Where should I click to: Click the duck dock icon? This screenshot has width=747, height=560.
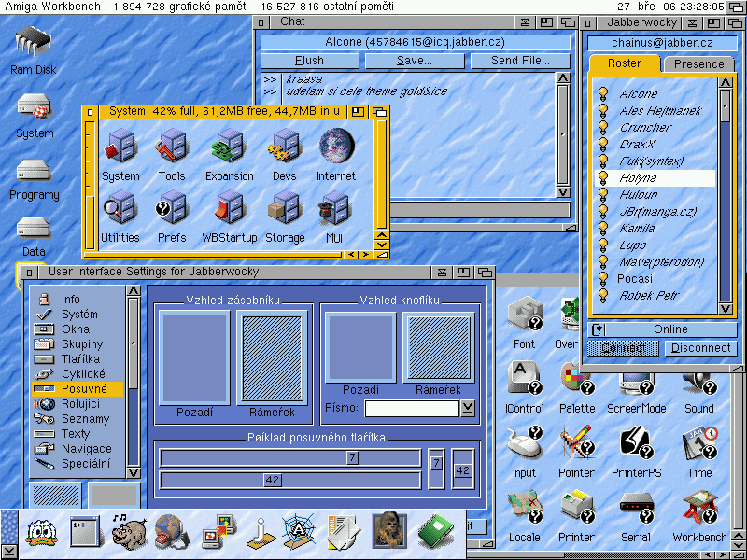point(41,532)
